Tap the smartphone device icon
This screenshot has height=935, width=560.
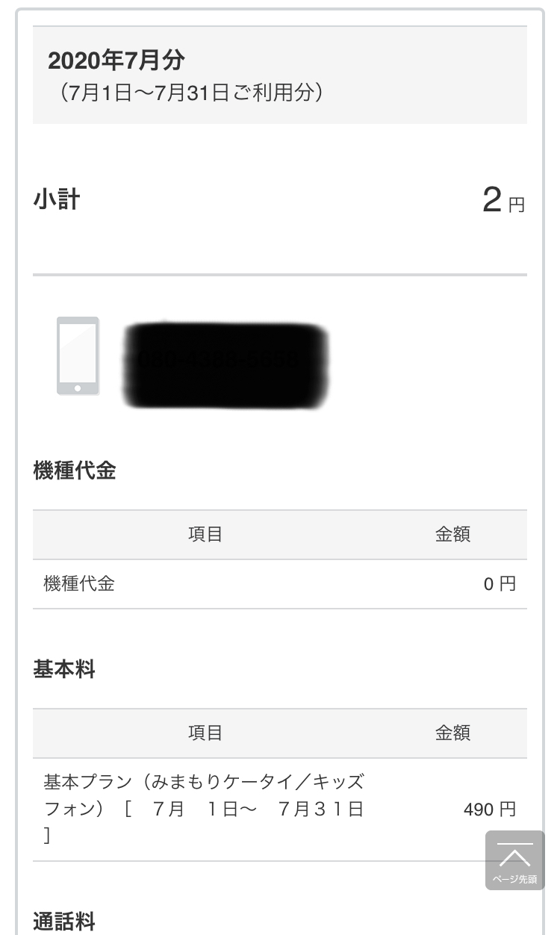(x=78, y=355)
